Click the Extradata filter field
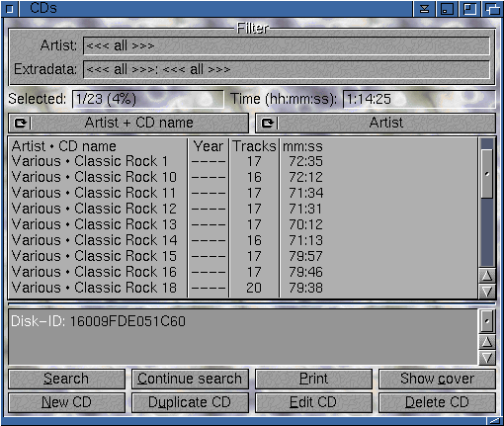Image resolution: width=504 pixels, height=426 pixels. click(x=287, y=69)
